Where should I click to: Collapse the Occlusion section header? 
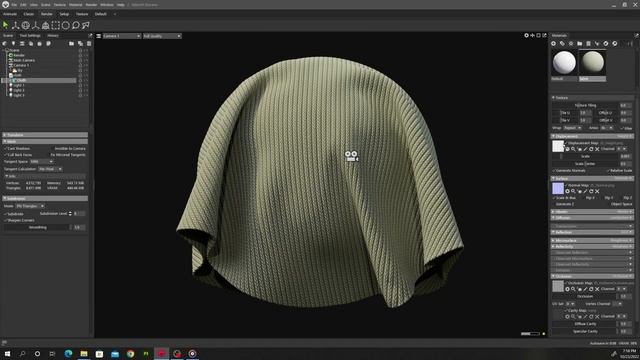click(x=592, y=276)
